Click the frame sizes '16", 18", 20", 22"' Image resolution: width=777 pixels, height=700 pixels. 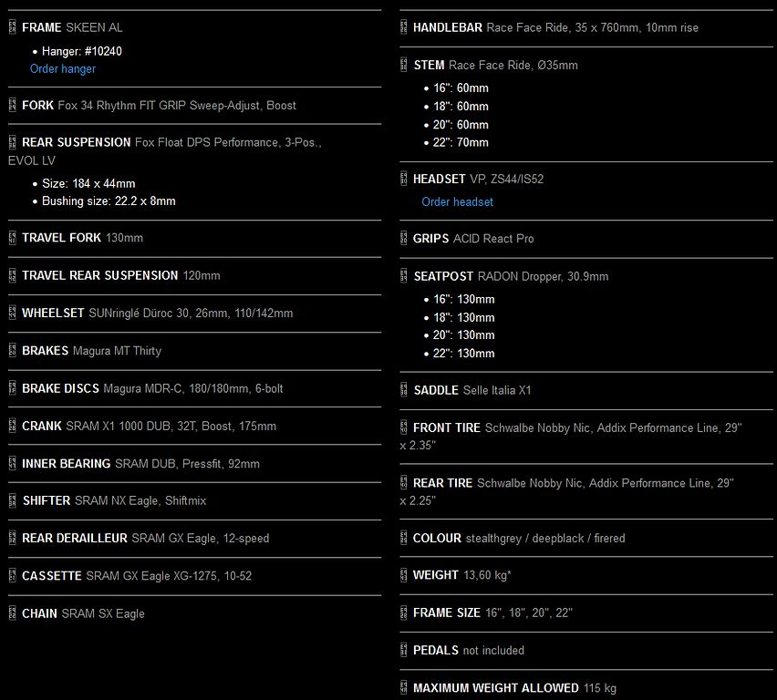529,612
